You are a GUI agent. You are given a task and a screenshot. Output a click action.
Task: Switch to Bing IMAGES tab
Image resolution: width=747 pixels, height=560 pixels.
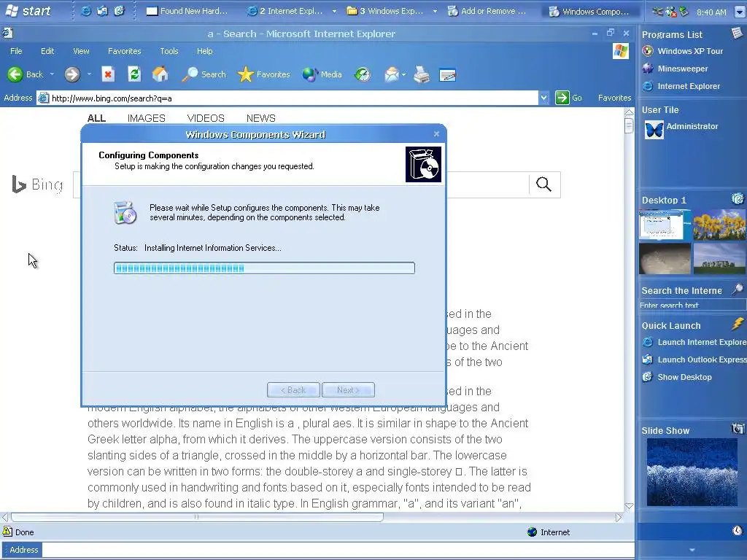(146, 118)
